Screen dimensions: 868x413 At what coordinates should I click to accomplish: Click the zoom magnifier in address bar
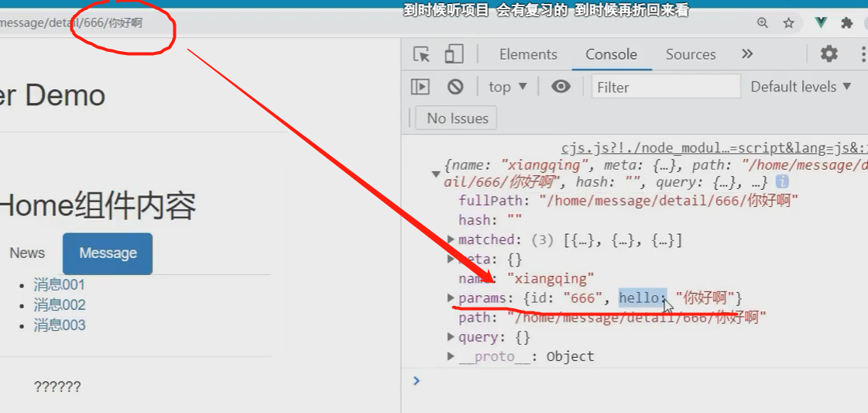(x=763, y=22)
